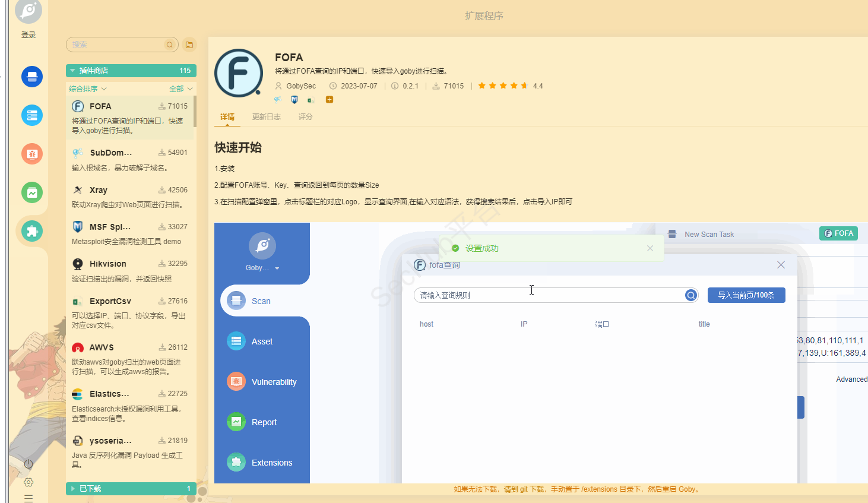
Task: Click the folder icon beside the search box
Action: (x=189, y=45)
